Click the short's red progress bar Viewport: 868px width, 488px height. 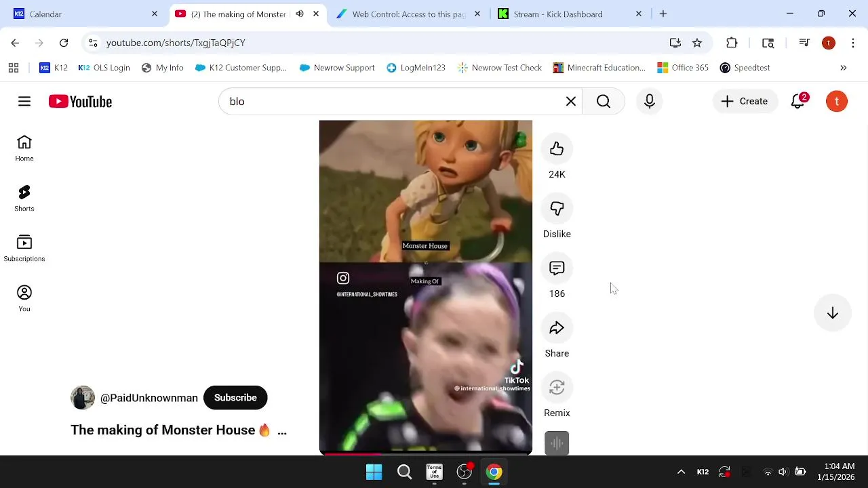(426, 453)
